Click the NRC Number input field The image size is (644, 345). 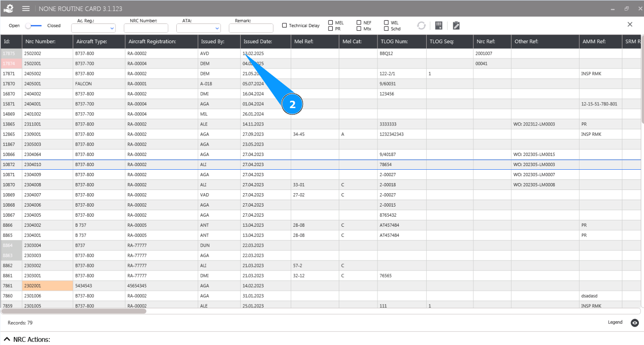click(146, 29)
